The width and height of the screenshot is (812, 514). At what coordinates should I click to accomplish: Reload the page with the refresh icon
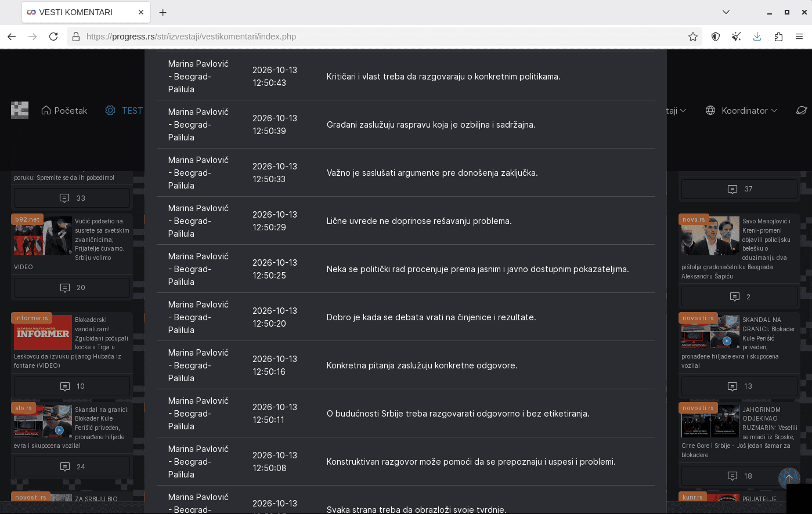[x=53, y=37]
